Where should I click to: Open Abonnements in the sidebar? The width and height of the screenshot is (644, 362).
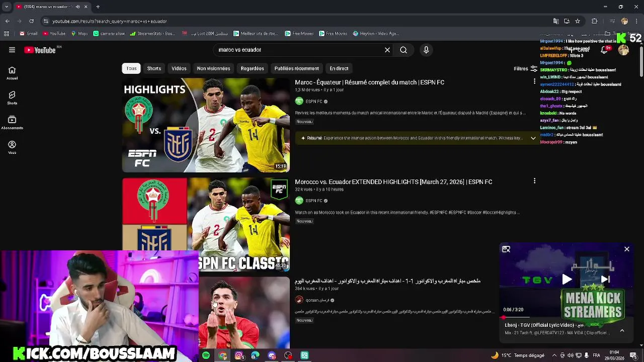click(x=12, y=123)
